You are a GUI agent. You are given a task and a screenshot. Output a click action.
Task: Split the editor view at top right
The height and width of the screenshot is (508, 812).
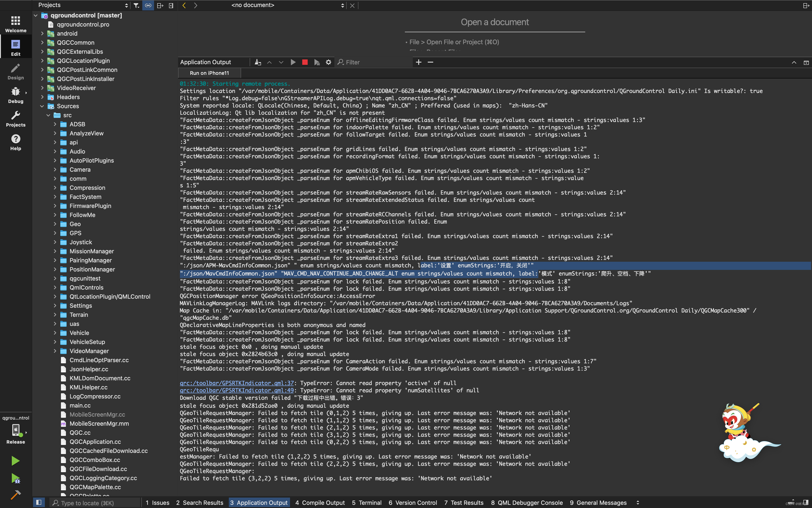(x=806, y=5)
